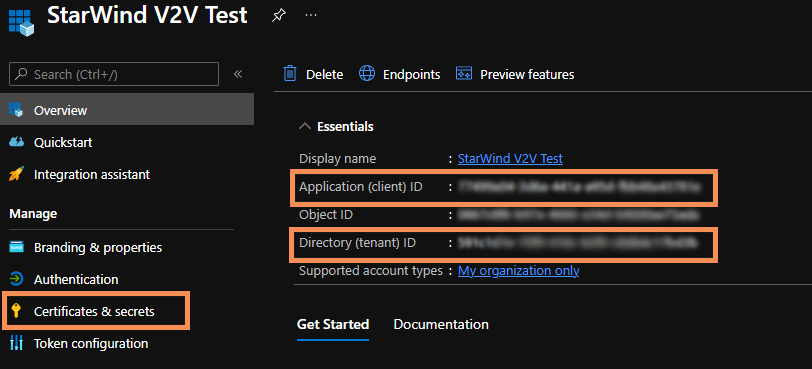Switch to the Get Started tab
This screenshot has height=369, width=812.
(x=333, y=324)
